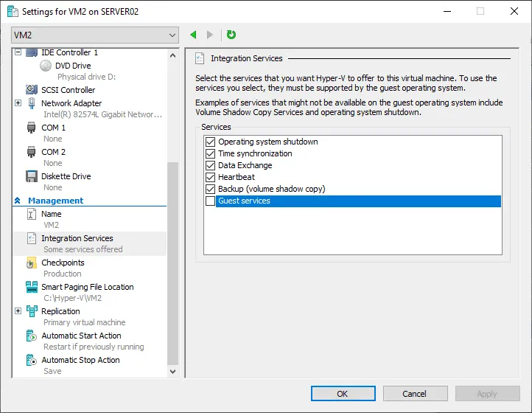Disable Time synchronization checkbox

click(x=210, y=153)
